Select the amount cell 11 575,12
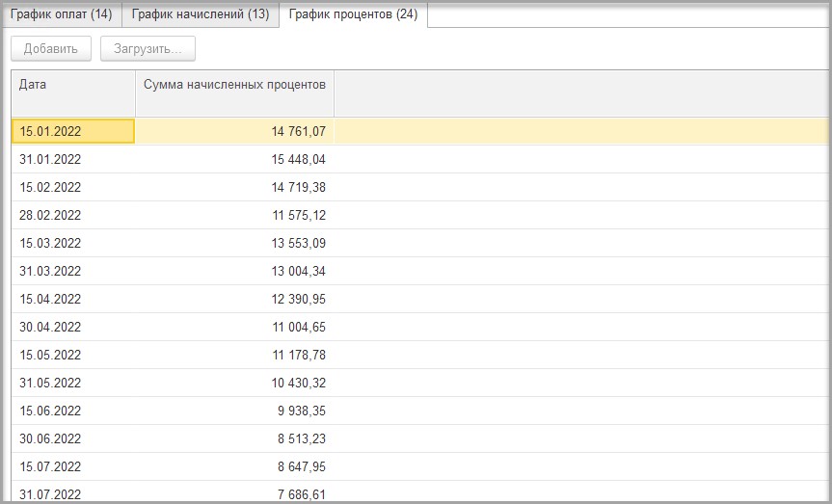This screenshot has width=832, height=504. tap(234, 216)
